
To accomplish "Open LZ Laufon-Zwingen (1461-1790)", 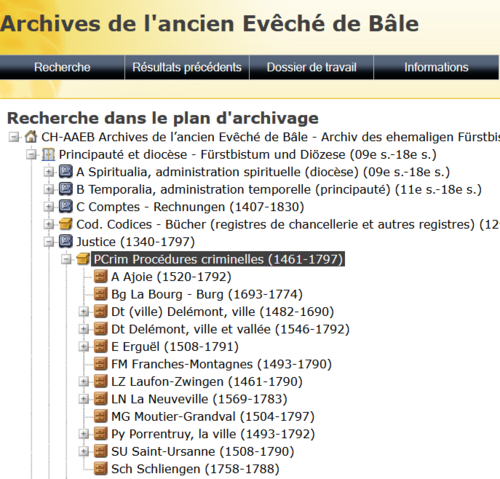I will [x=207, y=382].
